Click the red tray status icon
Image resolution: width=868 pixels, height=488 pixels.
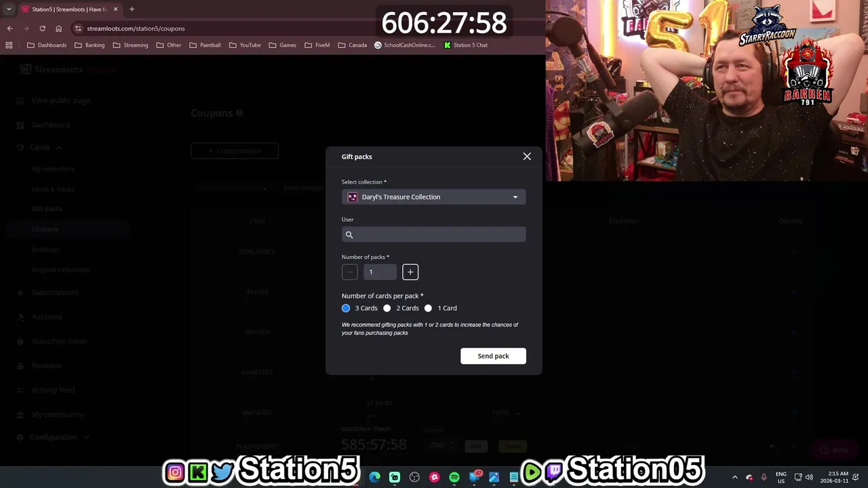749,477
